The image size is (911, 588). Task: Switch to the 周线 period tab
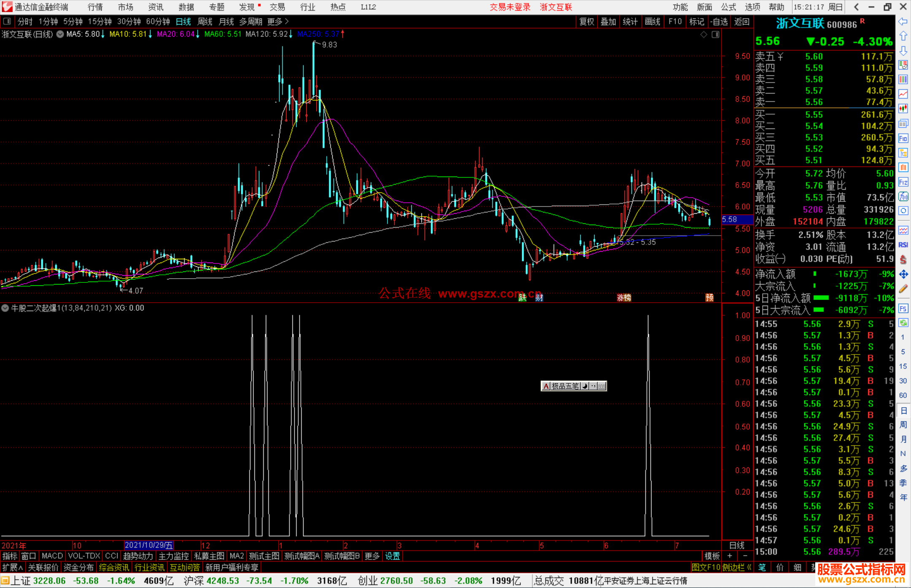(x=205, y=21)
